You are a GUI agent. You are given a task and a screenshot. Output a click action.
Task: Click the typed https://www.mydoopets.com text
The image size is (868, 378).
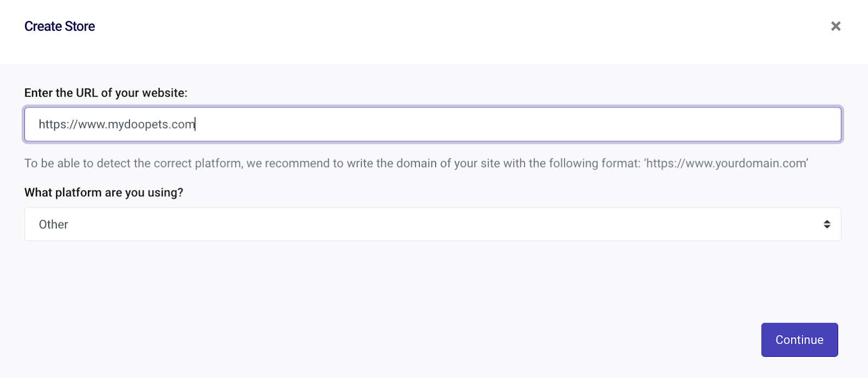(x=117, y=124)
